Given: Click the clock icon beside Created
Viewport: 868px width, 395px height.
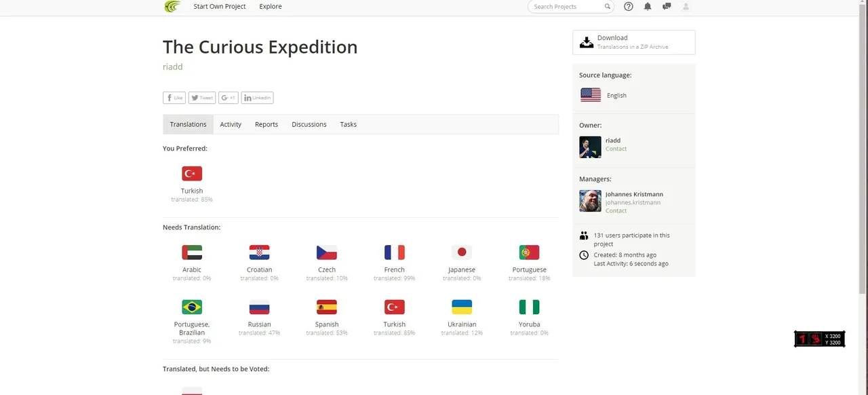Looking at the screenshot, I should [584, 255].
